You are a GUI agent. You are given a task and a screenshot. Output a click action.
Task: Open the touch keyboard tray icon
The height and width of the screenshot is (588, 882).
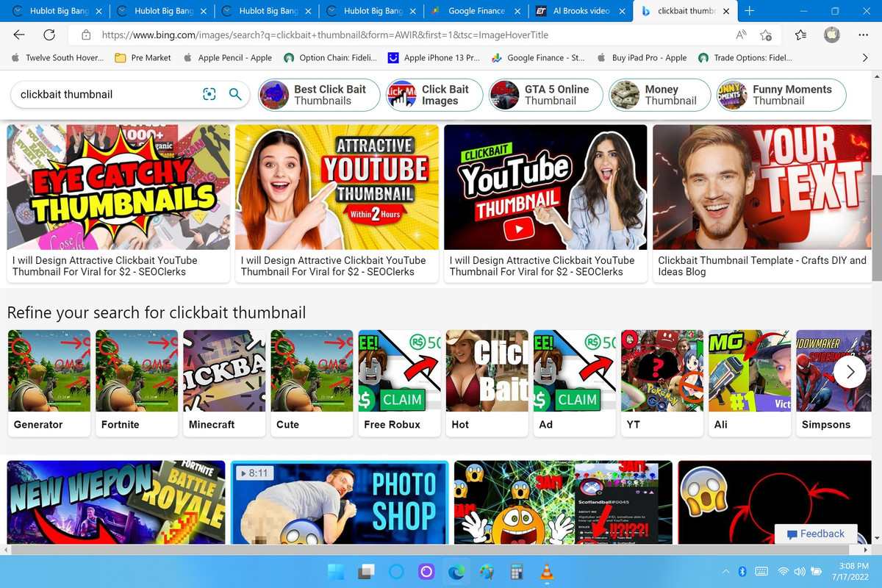click(x=761, y=571)
